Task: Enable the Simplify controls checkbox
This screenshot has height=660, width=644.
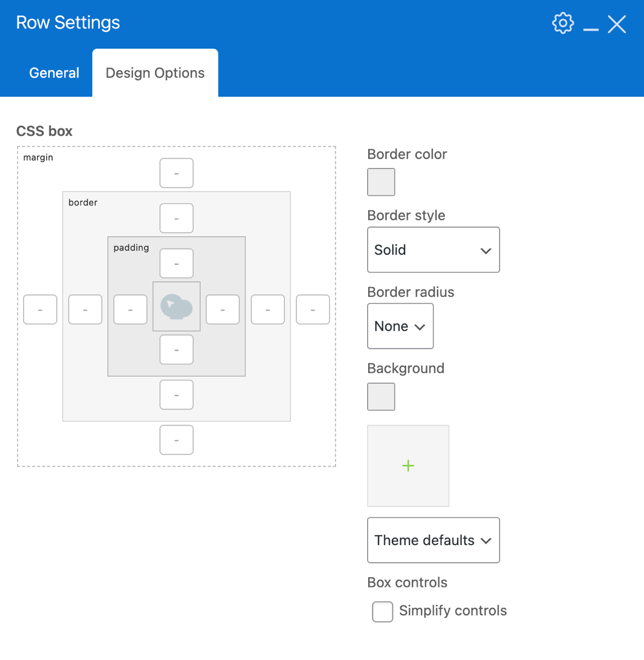Action: [x=383, y=612]
